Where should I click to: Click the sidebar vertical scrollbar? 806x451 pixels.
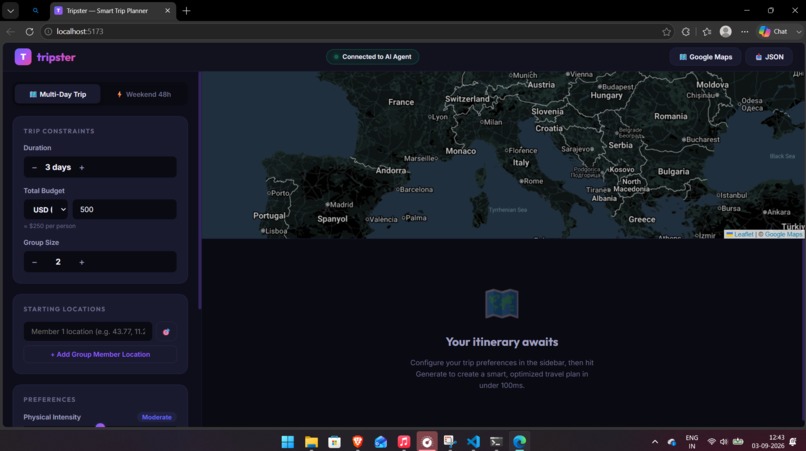tap(199, 190)
